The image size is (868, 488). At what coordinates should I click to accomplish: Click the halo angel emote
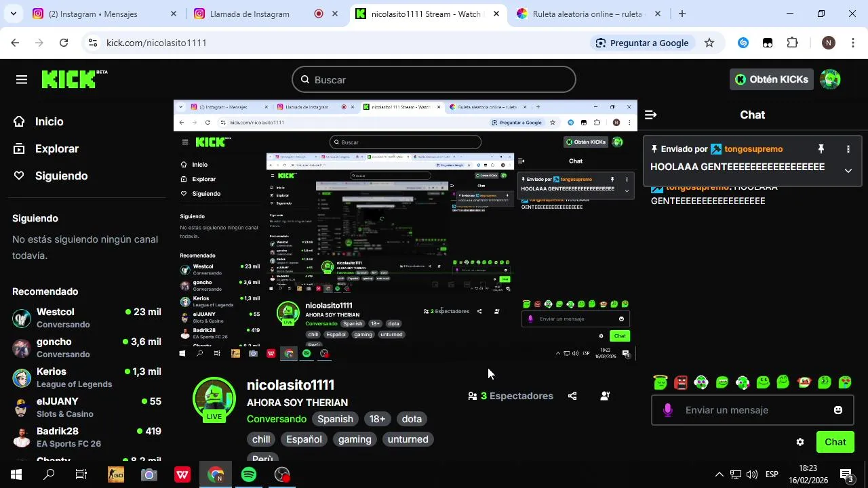660,382
